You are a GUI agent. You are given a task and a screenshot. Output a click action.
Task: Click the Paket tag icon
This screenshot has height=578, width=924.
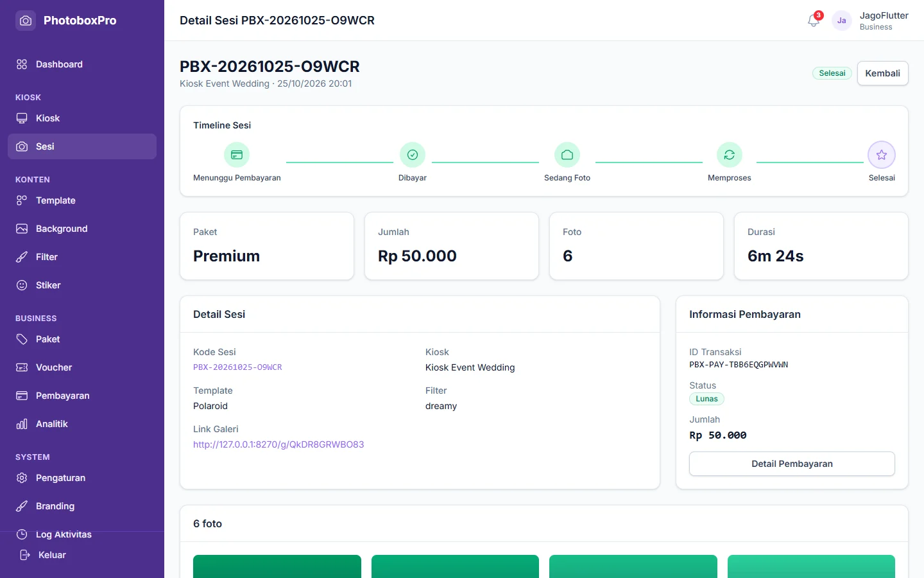(22, 339)
